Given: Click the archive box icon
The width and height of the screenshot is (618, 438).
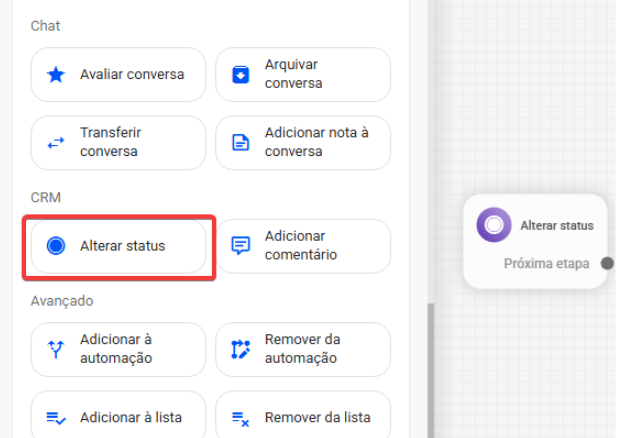Looking at the screenshot, I should (241, 75).
